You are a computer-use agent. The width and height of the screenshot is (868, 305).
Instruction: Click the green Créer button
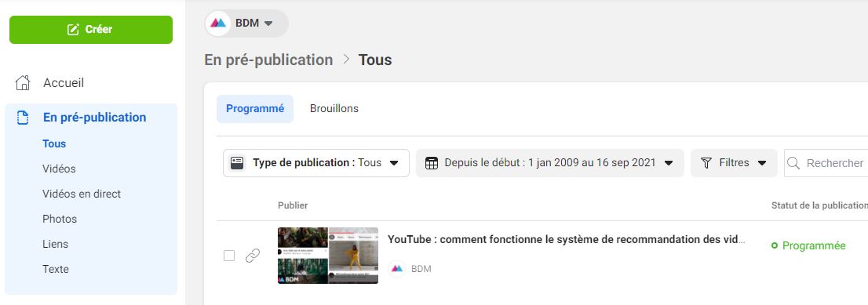91,29
